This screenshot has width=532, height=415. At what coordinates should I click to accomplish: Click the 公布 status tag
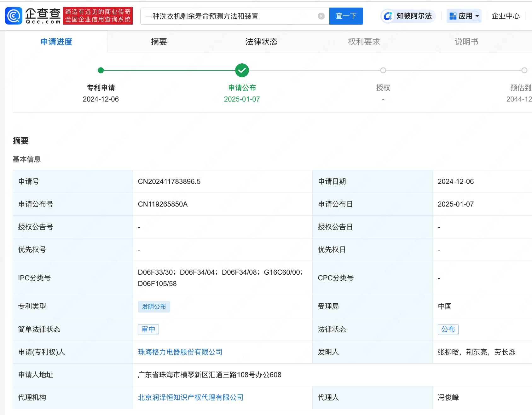click(448, 329)
